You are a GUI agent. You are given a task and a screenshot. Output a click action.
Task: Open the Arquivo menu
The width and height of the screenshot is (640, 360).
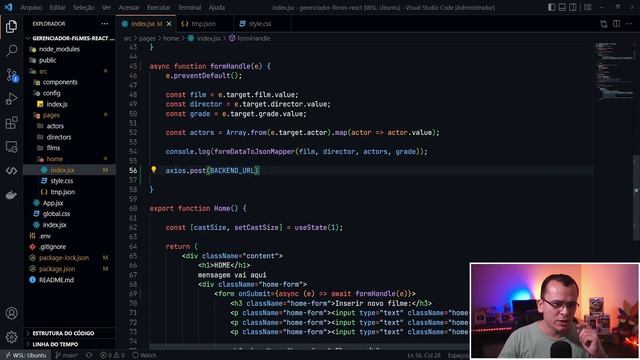point(31,7)
